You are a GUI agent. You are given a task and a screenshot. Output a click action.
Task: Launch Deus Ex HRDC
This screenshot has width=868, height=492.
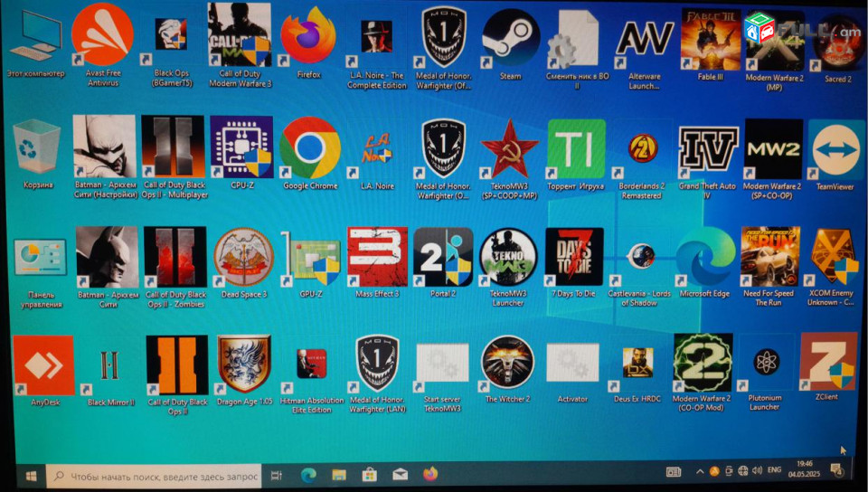click(637, 363)
